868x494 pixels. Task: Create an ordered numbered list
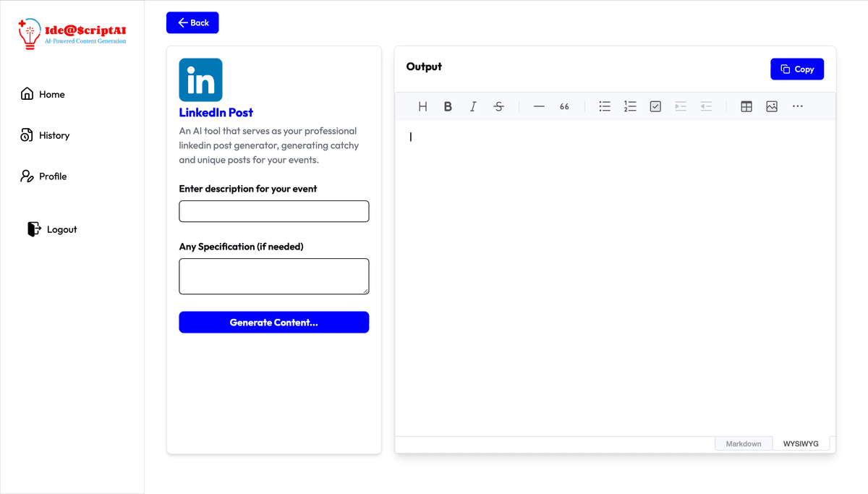coord(630,106)
